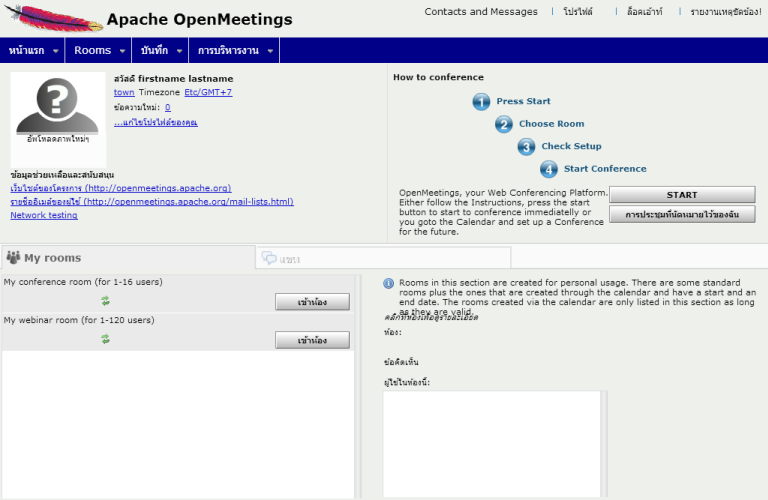The width and height of the screenshot is (768, 500).
Task: Click the Choose Room step label
Action: coord(552,124)
